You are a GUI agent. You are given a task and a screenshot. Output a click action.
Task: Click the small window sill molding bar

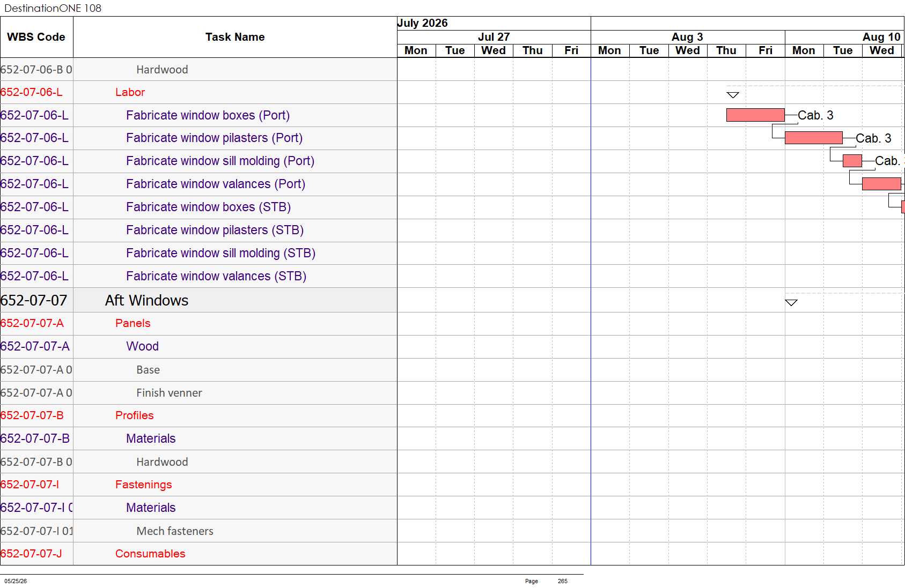point(852,161)
